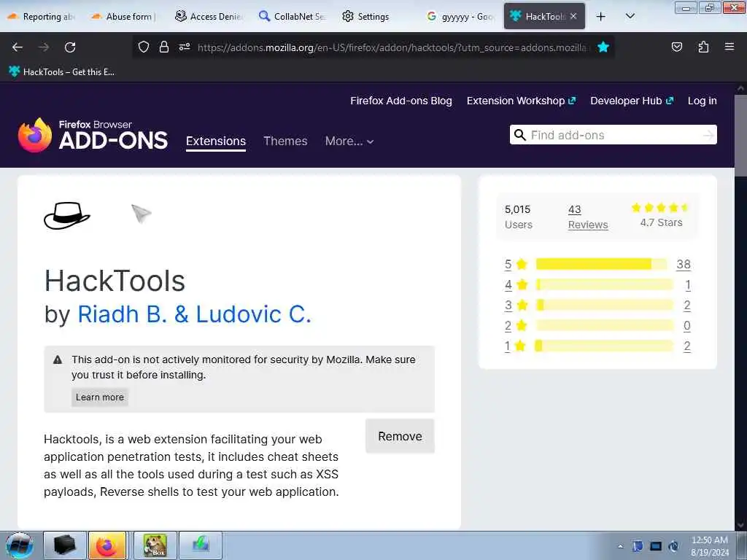Image resolution: width=747 pixels, height=560 pixels.
Task: Click the 3-star rating bar
Action: [605, 305]
